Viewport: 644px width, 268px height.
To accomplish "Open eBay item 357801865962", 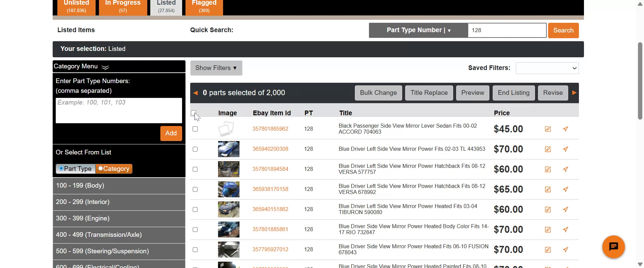I will tap(270, 129).
